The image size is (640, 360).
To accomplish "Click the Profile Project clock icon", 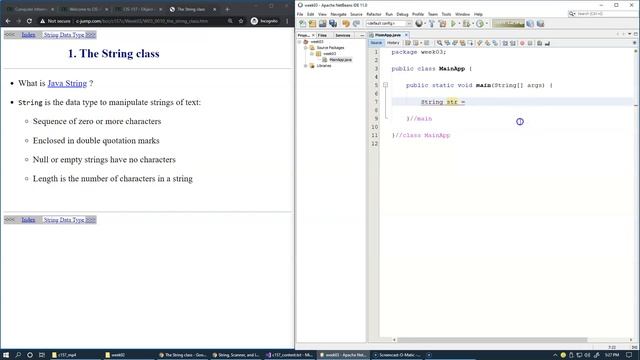I will tap(480, 24).
